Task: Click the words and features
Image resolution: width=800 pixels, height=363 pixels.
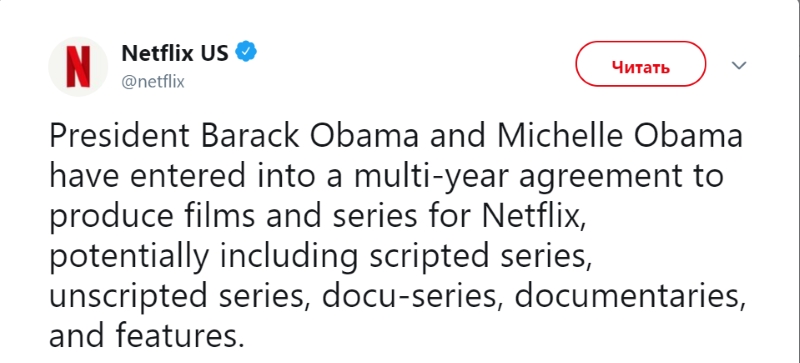Action: [x=143, y=337]
